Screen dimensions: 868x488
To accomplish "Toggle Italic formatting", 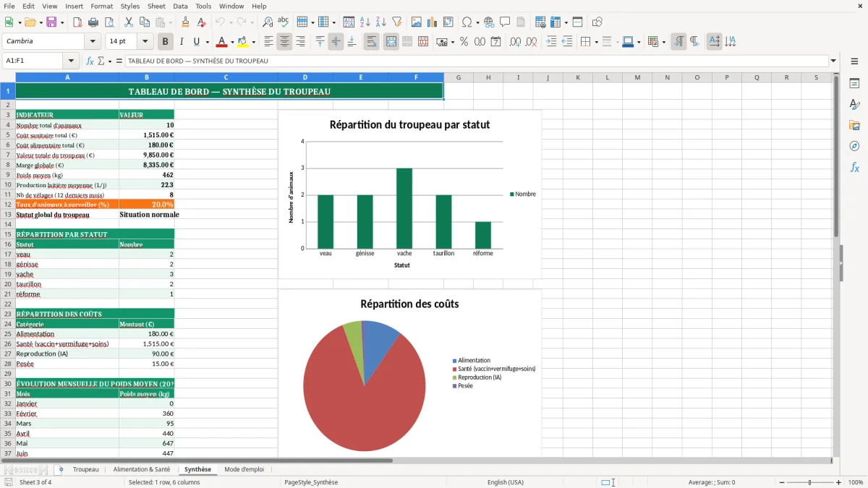I will [x=182, y=42].
